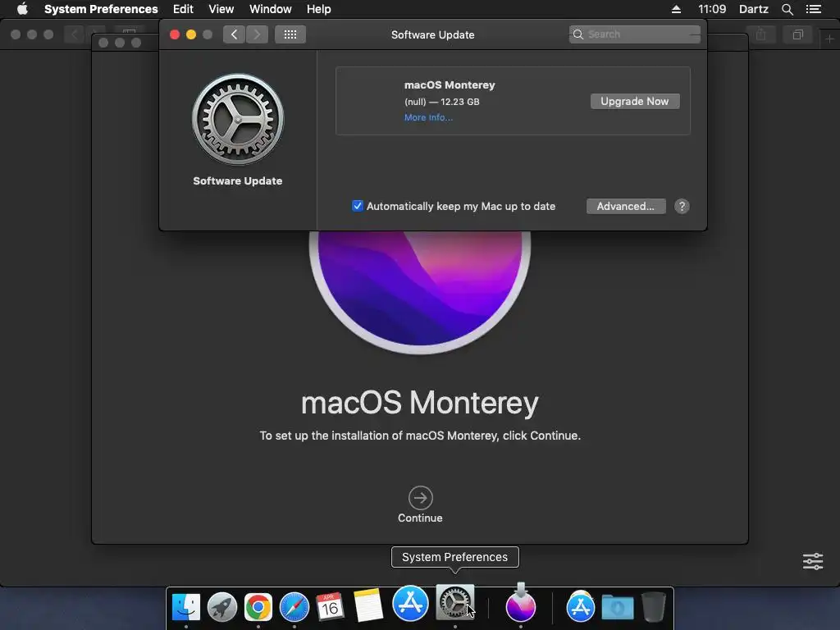Screen dimensions: 840x630
Task: Minimize the Software Update window
Action: point(190,34)
